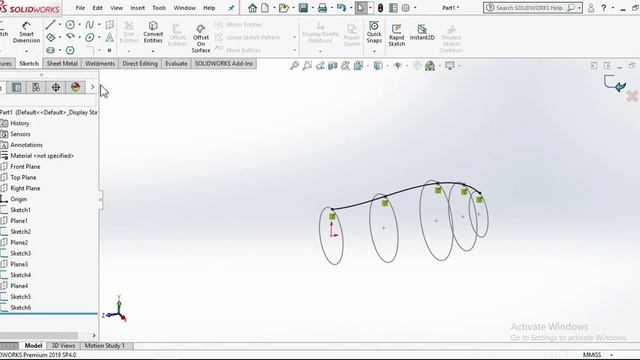Click the Quick Snaps icon
This screenshot has width=640, height=360.
pos(374,32)
